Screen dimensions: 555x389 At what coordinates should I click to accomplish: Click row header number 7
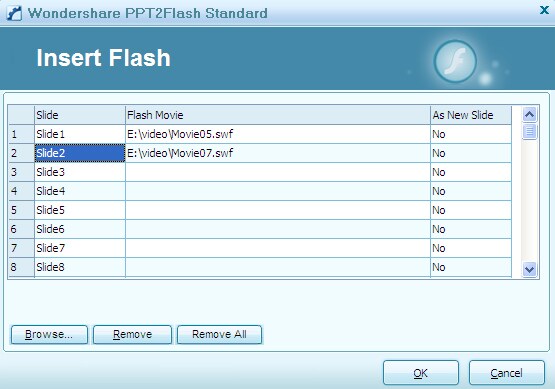(x=21, y=248)
